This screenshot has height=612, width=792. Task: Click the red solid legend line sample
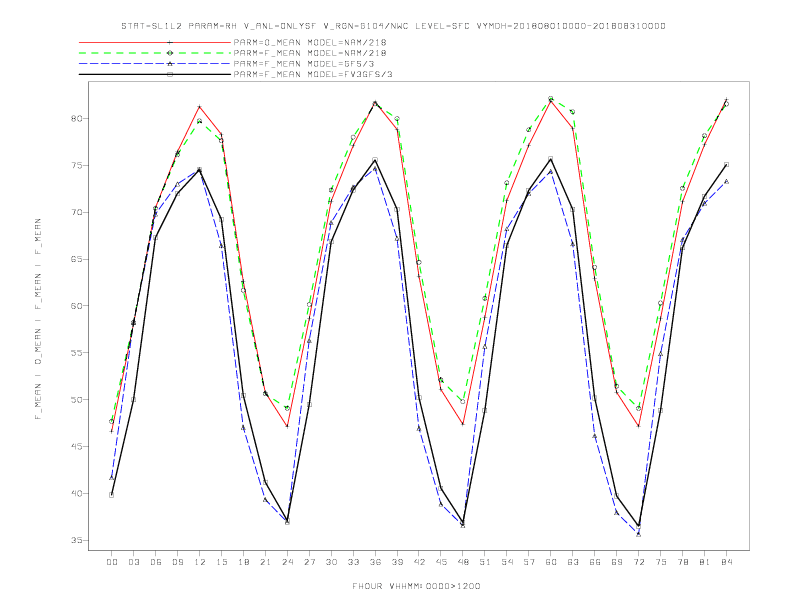click(155, 42)
